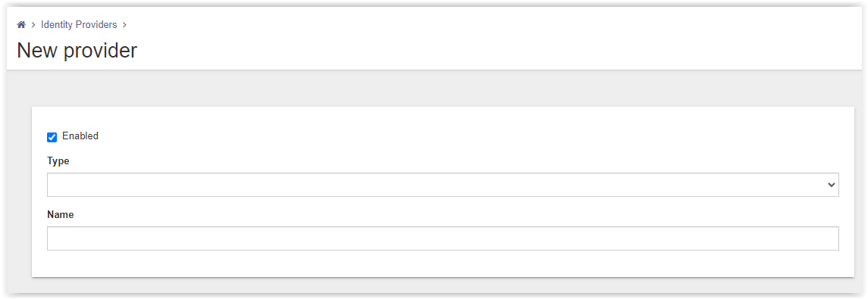Screen dimensions: 868x299
Task: Navigate back to the Identity Providers list
Action: coord(79,25)
